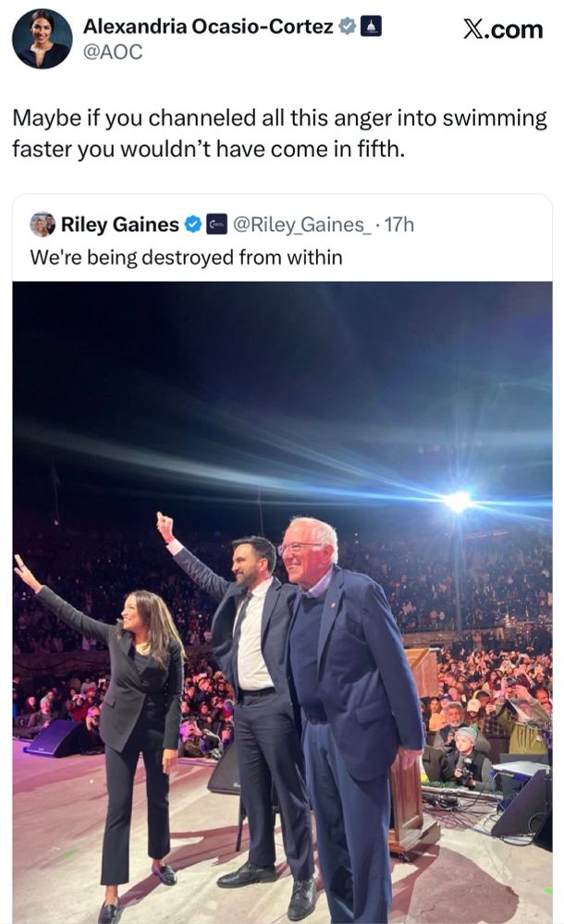The height and width of the screenshot is (924, 564).
Task: Click the 17h timestamp on quoted post
Action: pyautogui.click(x=399, y=225)
